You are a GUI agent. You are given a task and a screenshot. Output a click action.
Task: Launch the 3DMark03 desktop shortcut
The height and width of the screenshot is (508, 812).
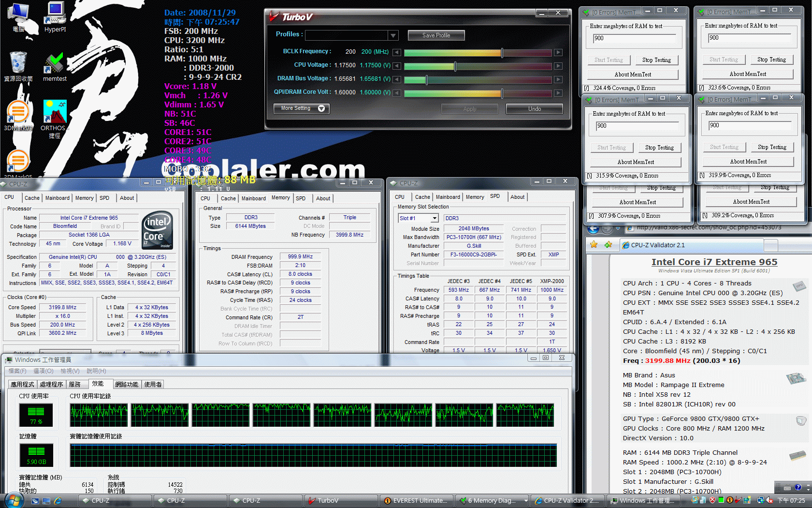tap(18, 116)
